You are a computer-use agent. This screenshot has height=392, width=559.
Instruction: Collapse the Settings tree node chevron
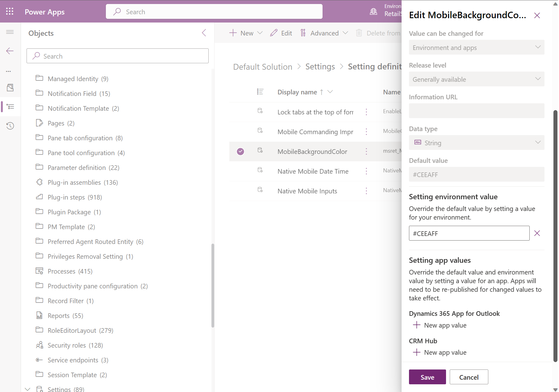click(x=28, y=389)
